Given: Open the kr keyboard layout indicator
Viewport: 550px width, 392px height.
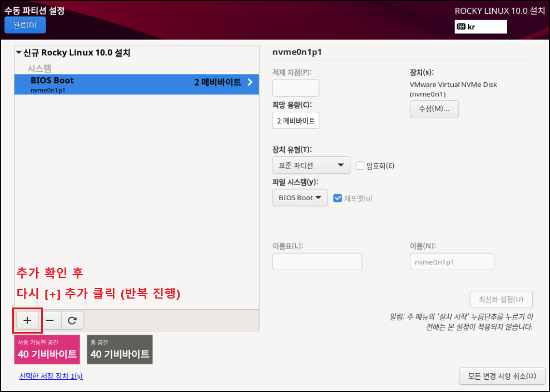Looking at the screenshot, I should [480, 27].
